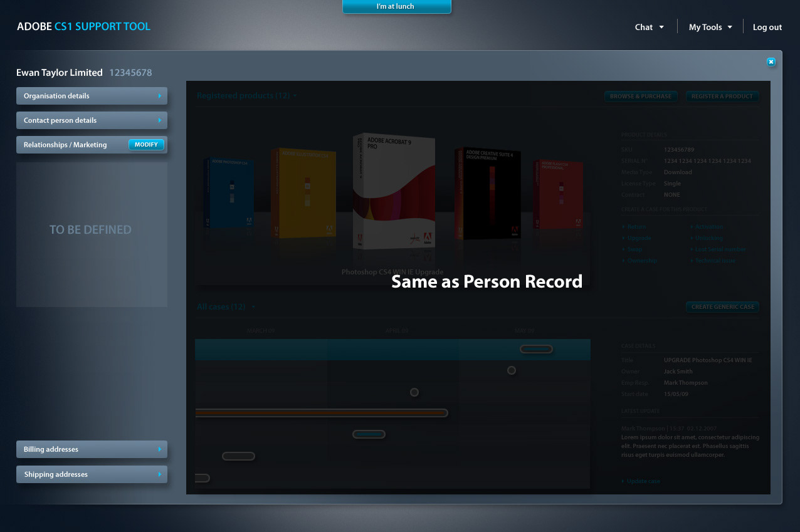Click the owner name Jack Smith

pos(678,372)
